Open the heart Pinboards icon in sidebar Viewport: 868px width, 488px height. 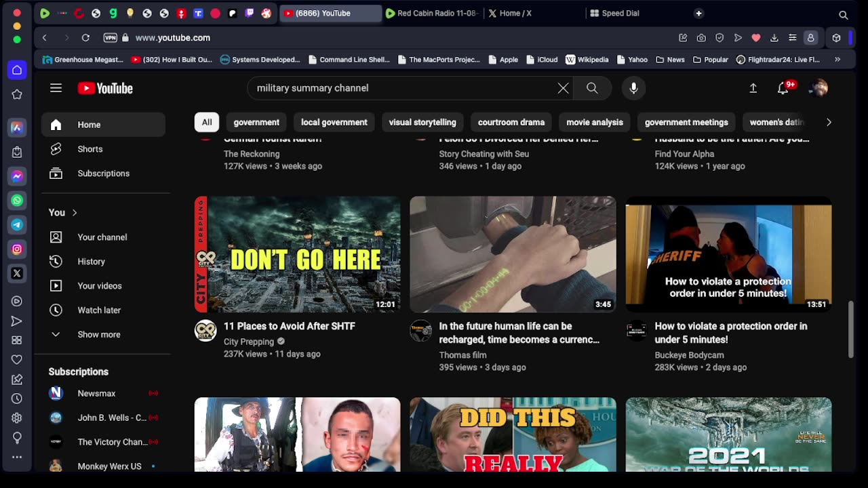coord(17,359)
